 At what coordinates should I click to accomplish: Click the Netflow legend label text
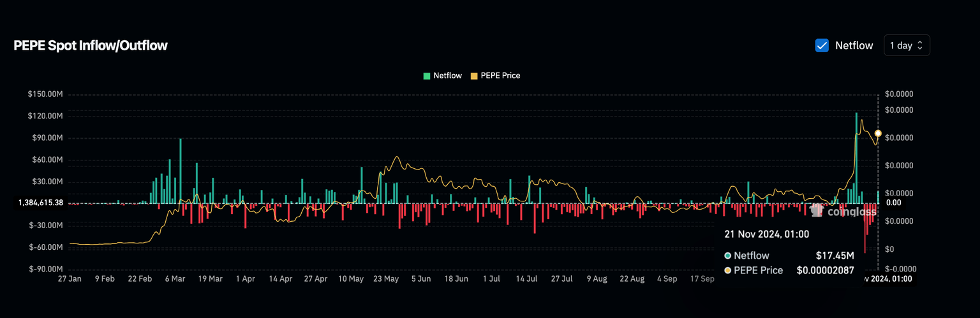pyautogui.click(x=447, y=76)
